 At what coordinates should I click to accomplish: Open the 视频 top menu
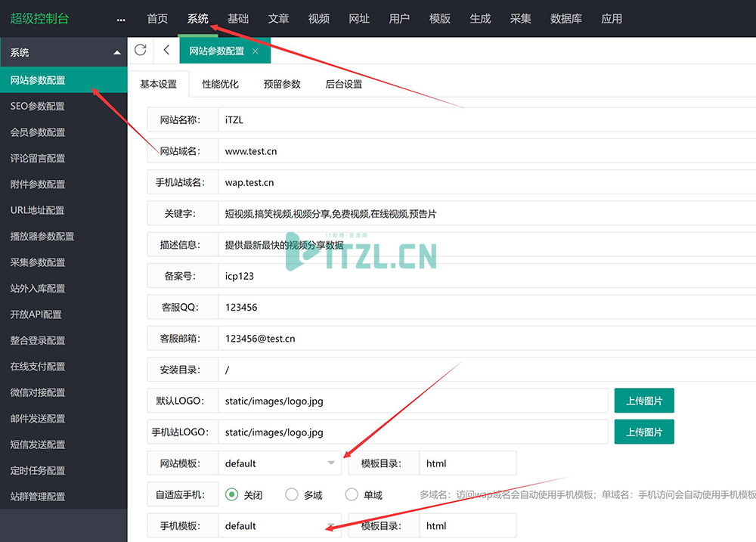319,19
